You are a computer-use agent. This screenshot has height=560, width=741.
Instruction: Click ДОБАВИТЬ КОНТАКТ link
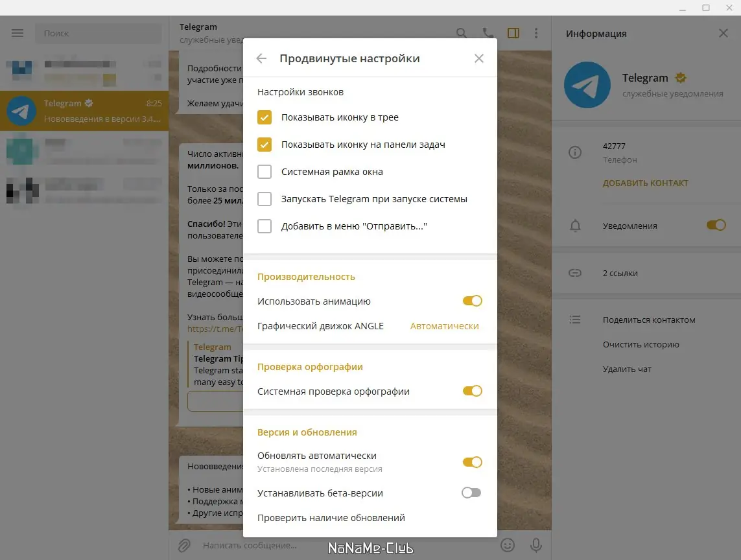pos(646,183)
